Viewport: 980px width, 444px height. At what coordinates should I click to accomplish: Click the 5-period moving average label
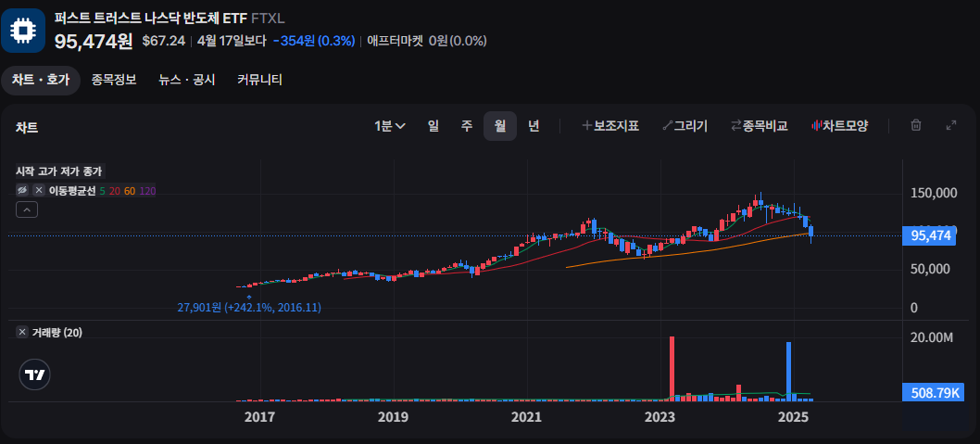click(103, 191)
